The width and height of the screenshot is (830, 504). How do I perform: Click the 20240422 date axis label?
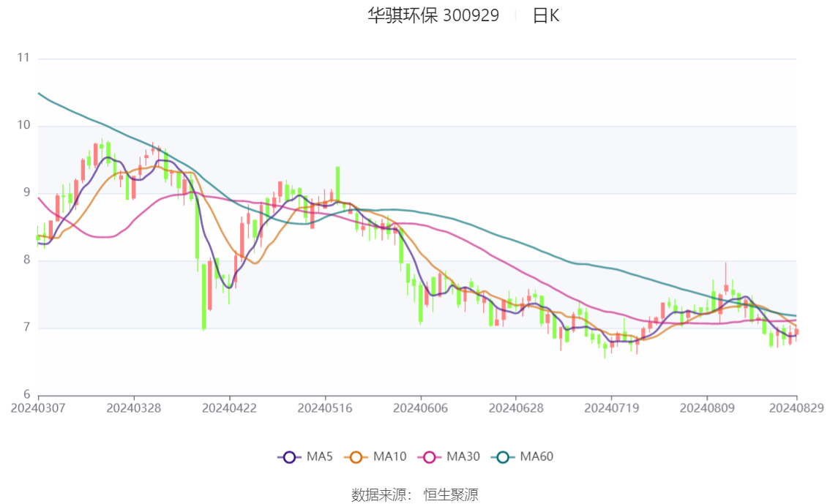(x=229, y=408)
